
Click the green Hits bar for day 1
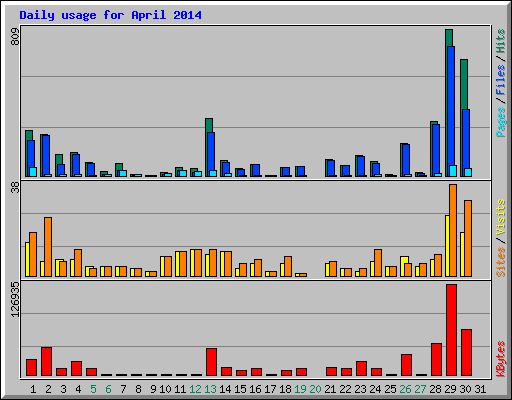tap(29, 135)
